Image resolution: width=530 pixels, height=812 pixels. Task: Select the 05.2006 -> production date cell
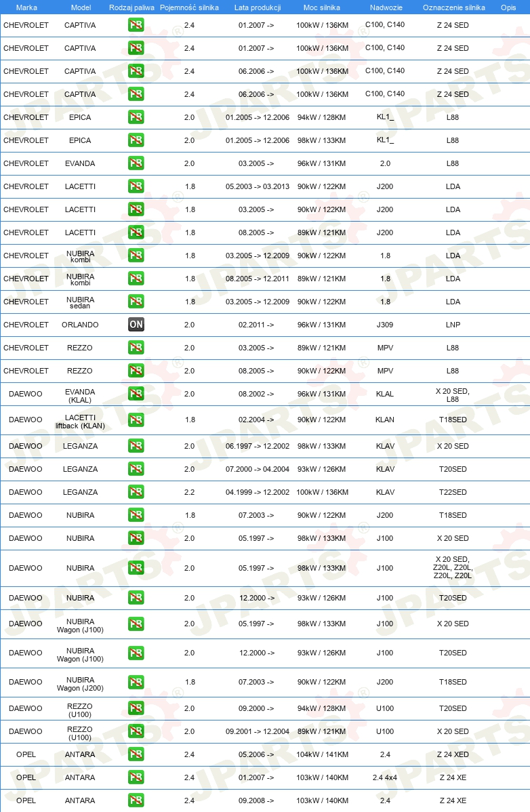[x=256, y=754]
